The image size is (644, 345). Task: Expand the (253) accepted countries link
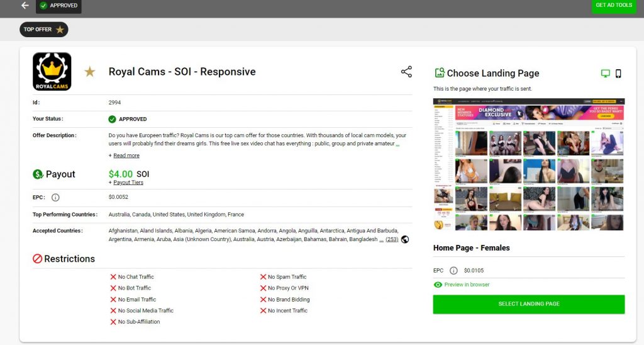point(392,239)
